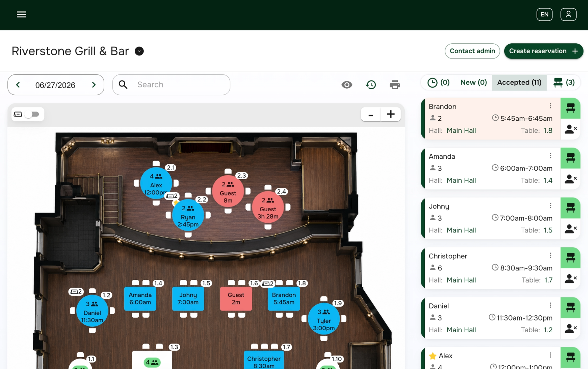The width and height of the screenshot is (588, 369).
Task: Switch language with the EN button
Action: [544, 15]
